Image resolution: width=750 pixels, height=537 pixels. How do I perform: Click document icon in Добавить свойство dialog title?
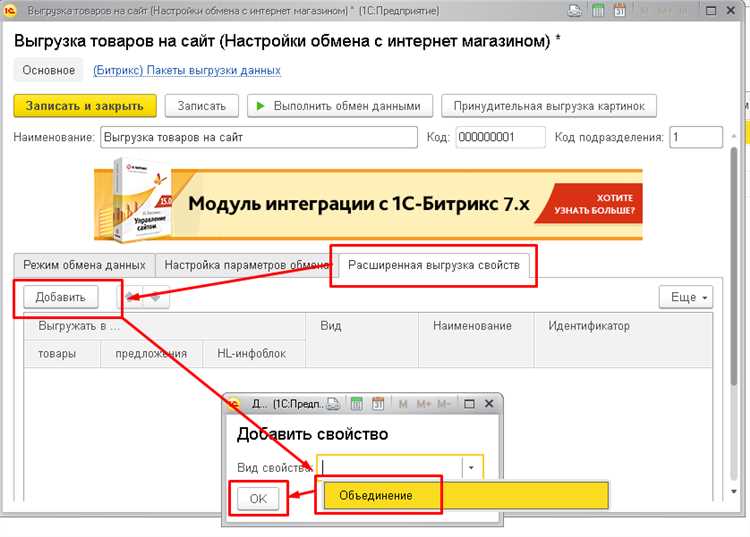click(333, 404)
